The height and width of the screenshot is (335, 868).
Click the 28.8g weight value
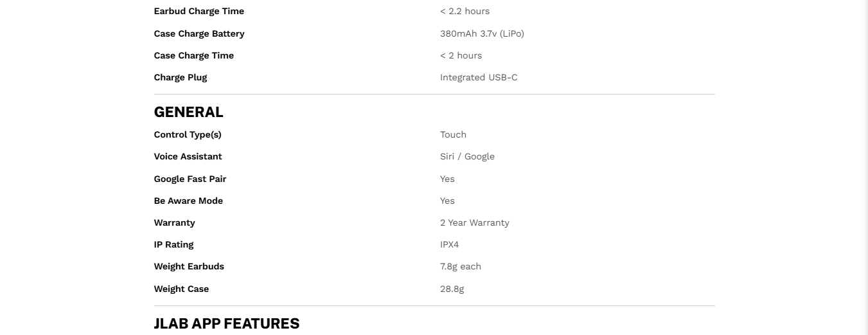452,289
